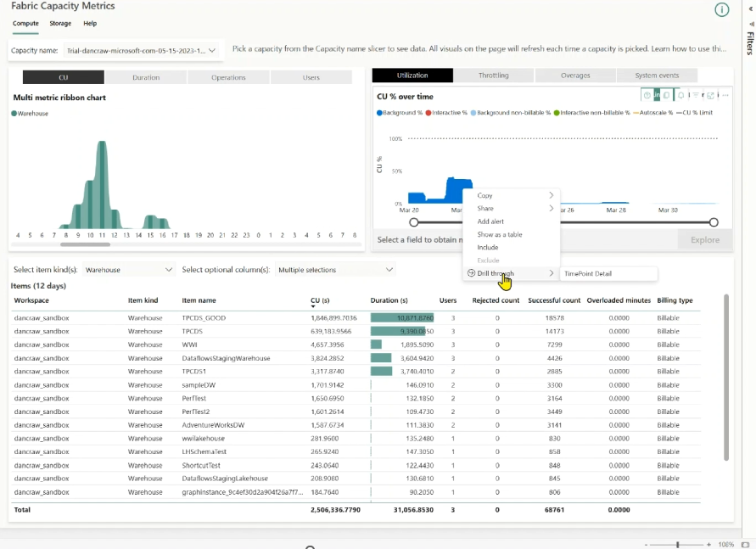Open the filter icon on the CU % visual

coord(696,95)
